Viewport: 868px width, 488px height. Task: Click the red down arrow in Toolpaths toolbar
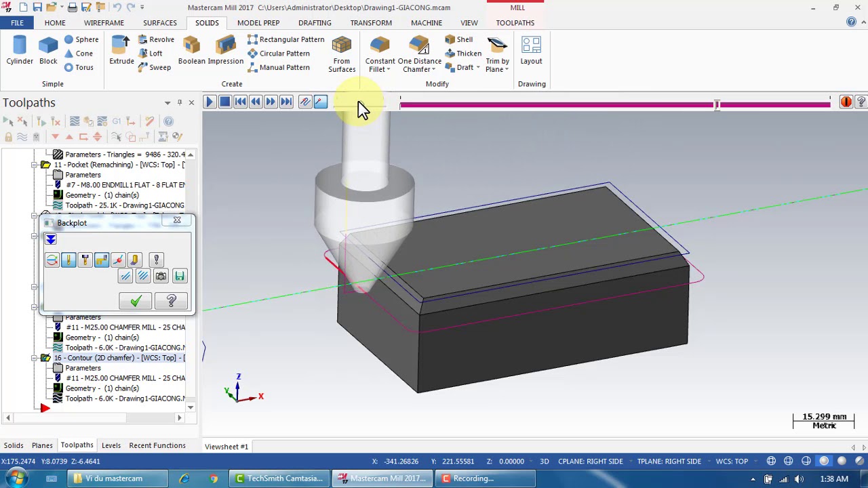click(x=56, y=136)
